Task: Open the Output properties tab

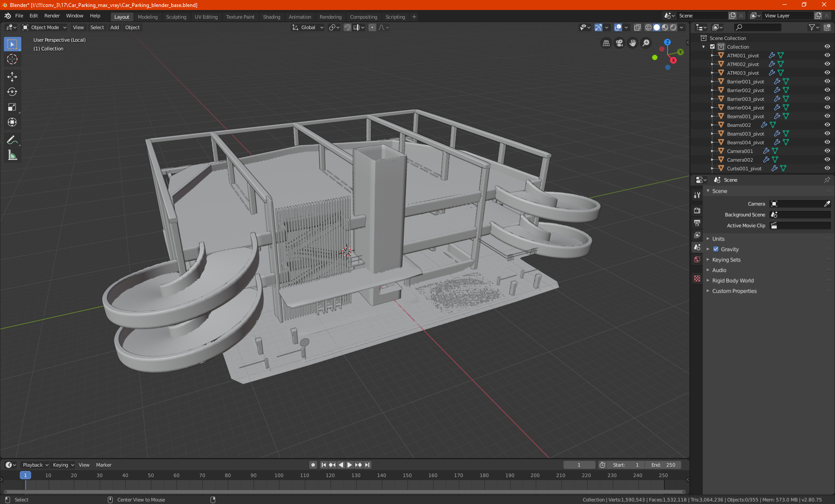Action: tap(697, 222)
